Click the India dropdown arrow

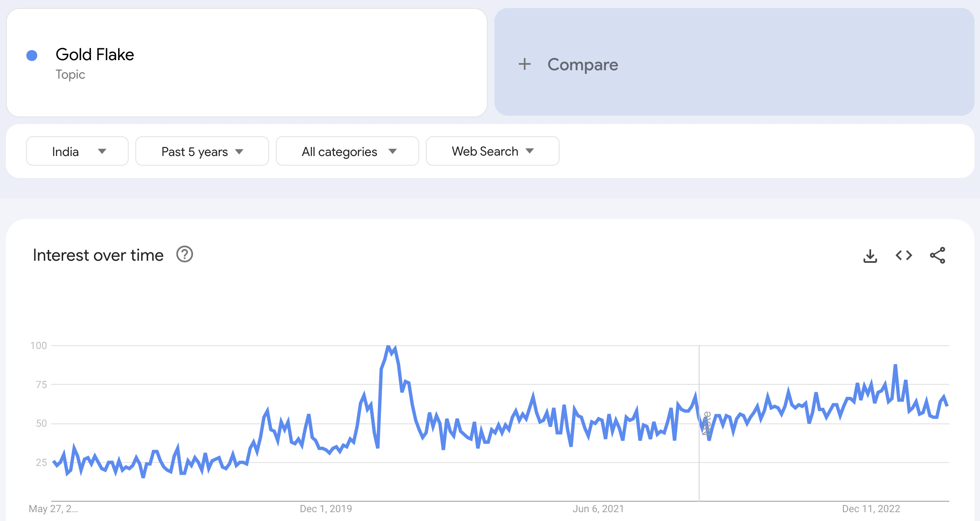[102, 151]
